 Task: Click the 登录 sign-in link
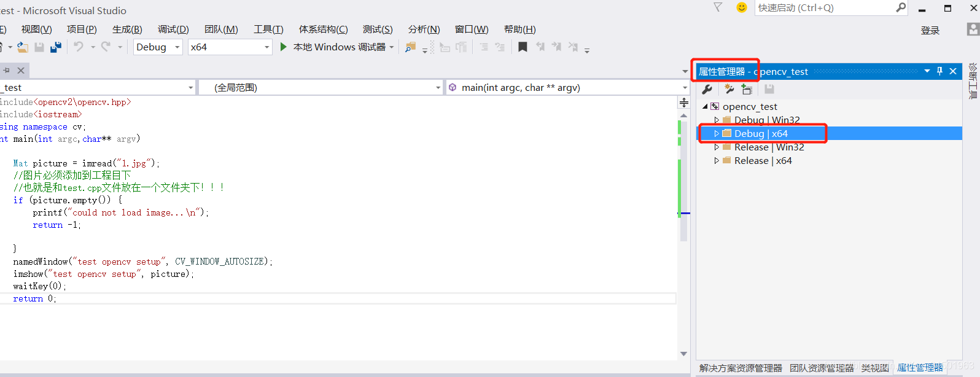[930, 30]
